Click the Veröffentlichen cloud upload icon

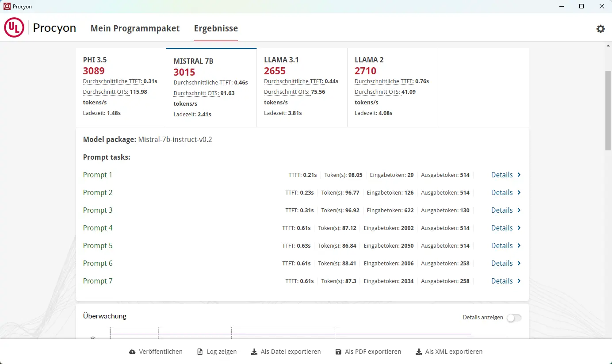132,352
